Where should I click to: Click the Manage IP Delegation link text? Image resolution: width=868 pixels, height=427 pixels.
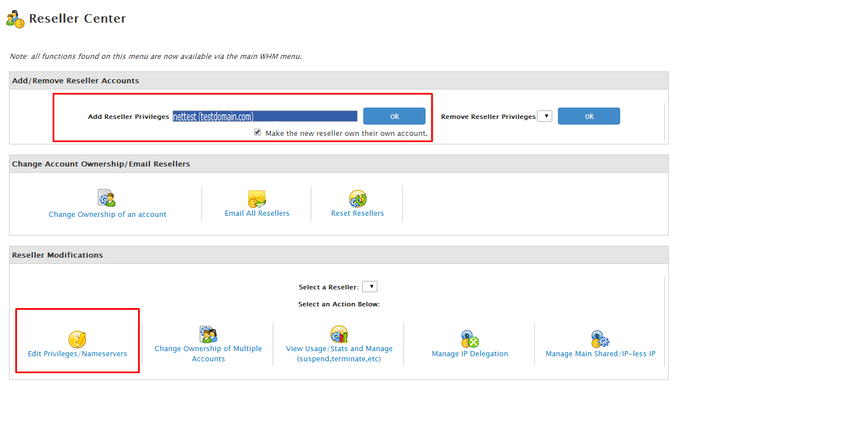click(x=469, y=353)
